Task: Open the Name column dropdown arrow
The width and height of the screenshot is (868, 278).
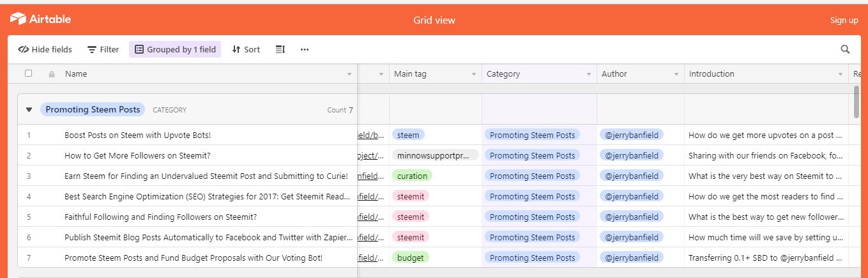Action: (349, 74)
